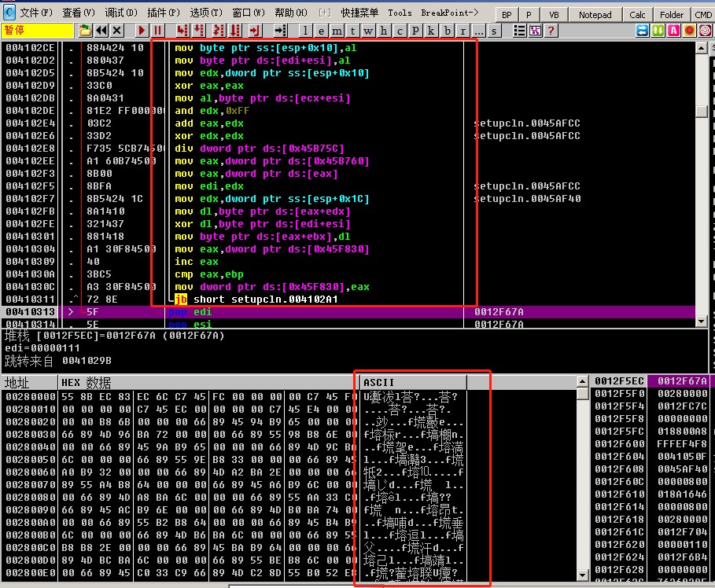
Task: Open the 调试(D) debug menu
Action: click(x=120, y=13)
